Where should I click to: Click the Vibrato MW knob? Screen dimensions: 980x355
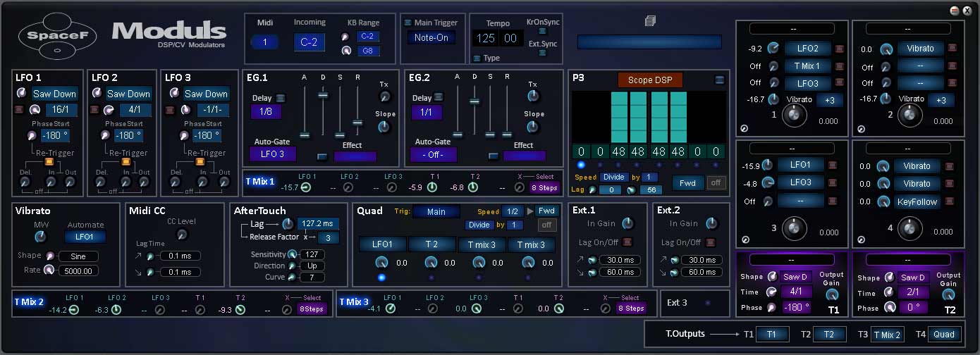[x=41, y=237]
